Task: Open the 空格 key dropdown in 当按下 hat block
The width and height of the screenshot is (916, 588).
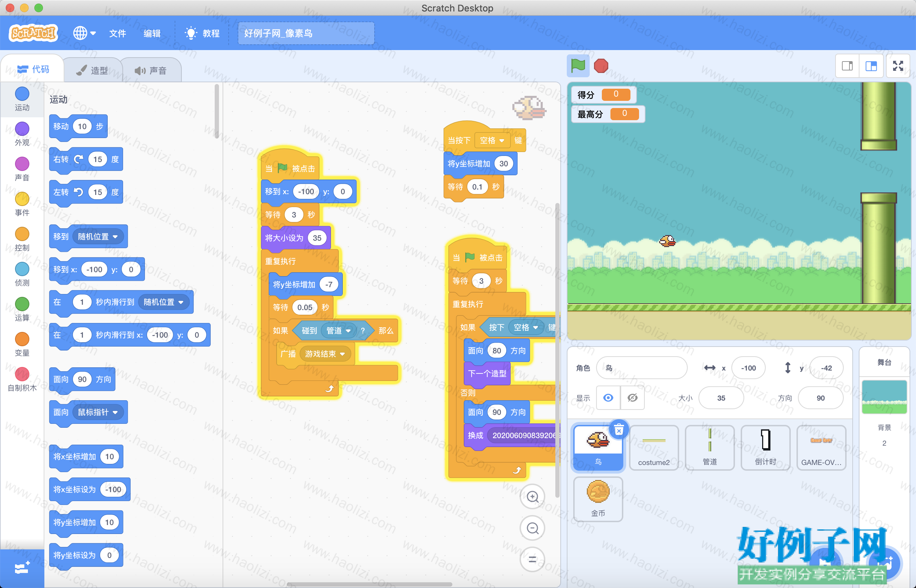Action: pos(492,140)
